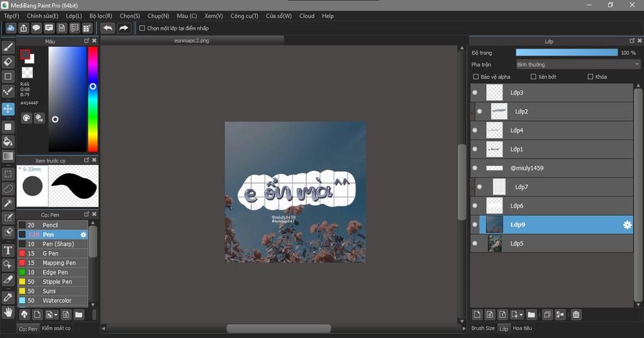Viewport: 644px width, 338px height.
Task: Open the Tệp(F) menu
Action: click(x=11, y=16)
